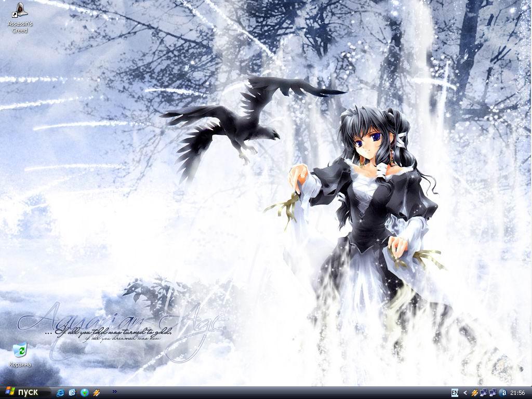The image size is (532, 399).
Task: Show hidden system tray icons arrow
Action: point(465,393)
